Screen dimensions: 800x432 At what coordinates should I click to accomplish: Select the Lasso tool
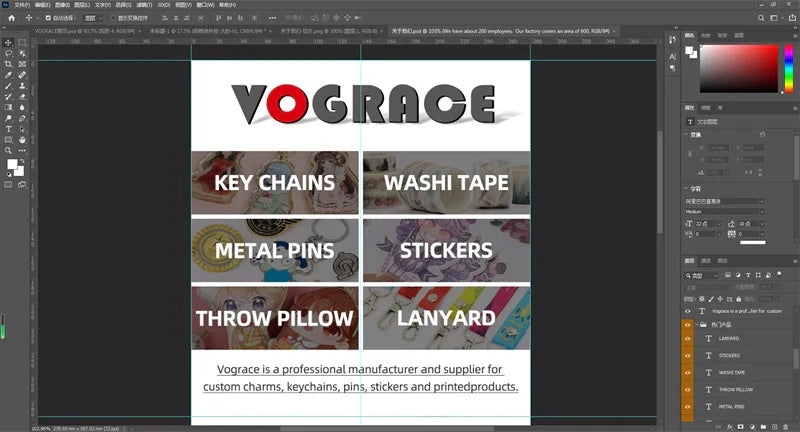8,53
